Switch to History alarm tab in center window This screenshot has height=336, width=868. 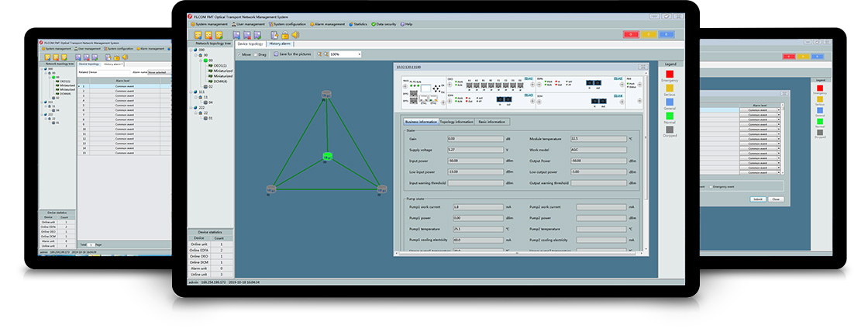click(x=280, y=43)
